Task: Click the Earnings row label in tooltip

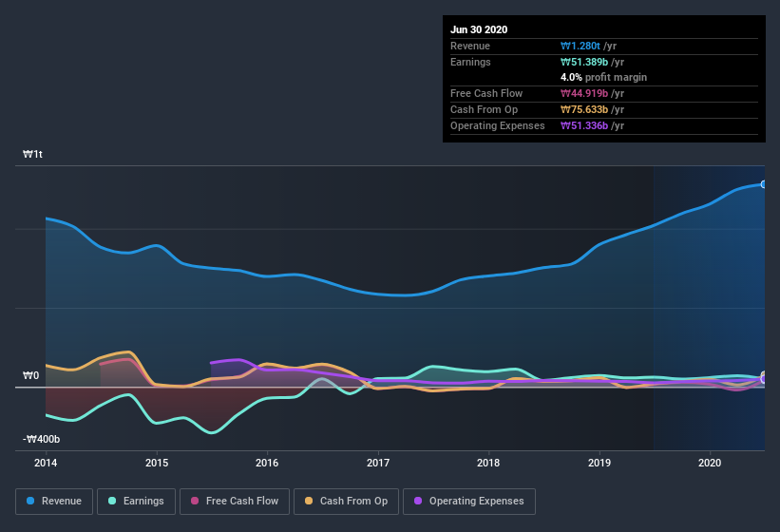Action: (470, 62)
